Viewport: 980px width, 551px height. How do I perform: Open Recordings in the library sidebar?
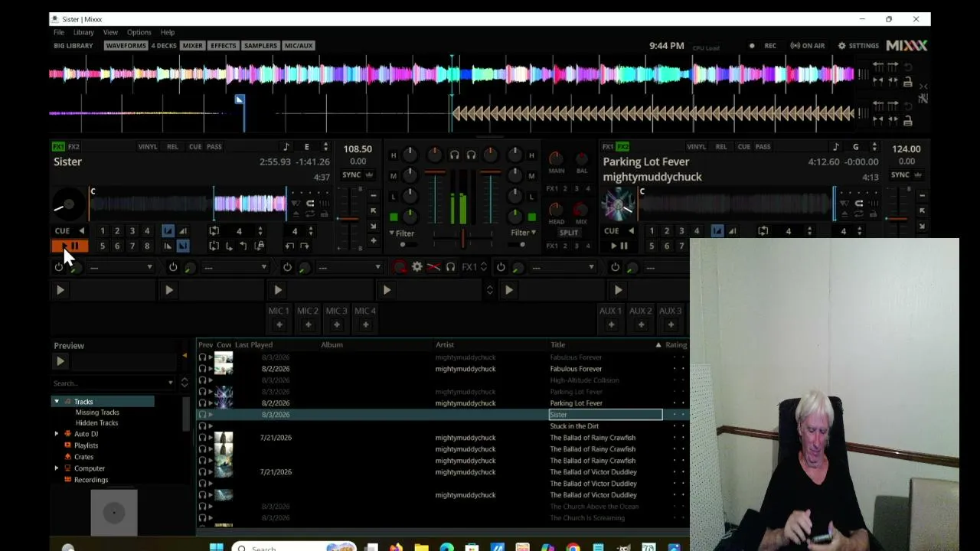pyautogui.click(x=91, y=480)
